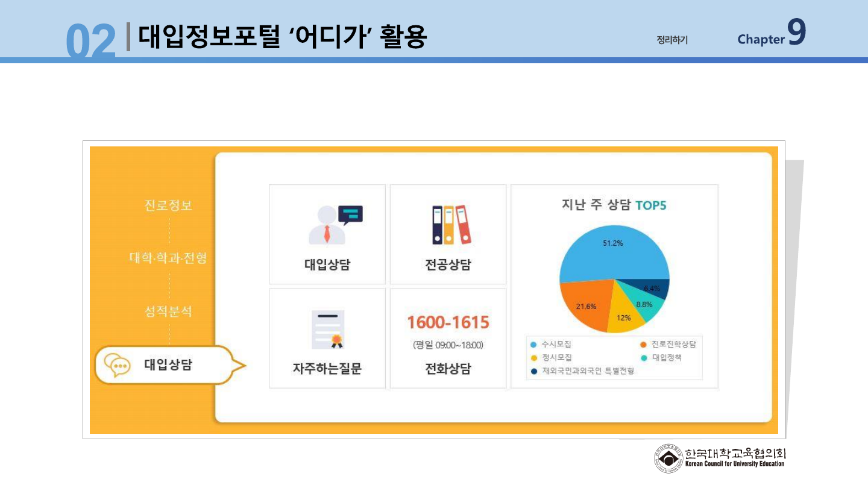Open the 전공상담 card label
The height and width of the screenshot is (488, 868).
tap(448, 265)
